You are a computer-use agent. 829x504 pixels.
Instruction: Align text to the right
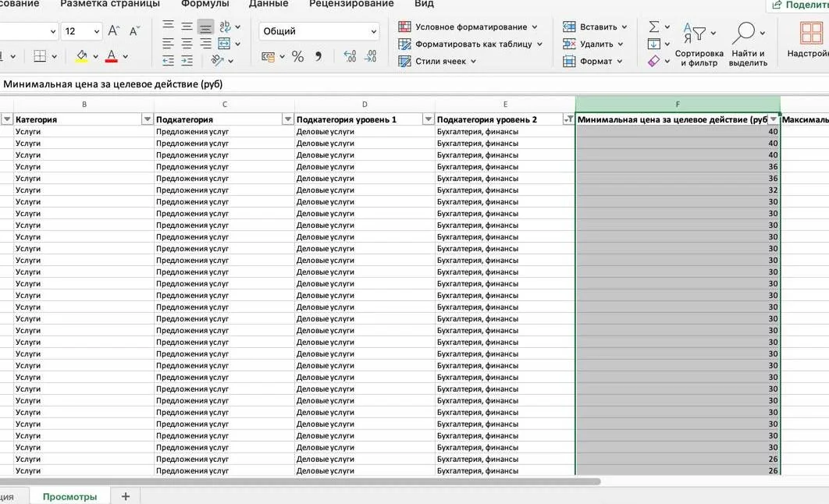[x=205, y=44]
